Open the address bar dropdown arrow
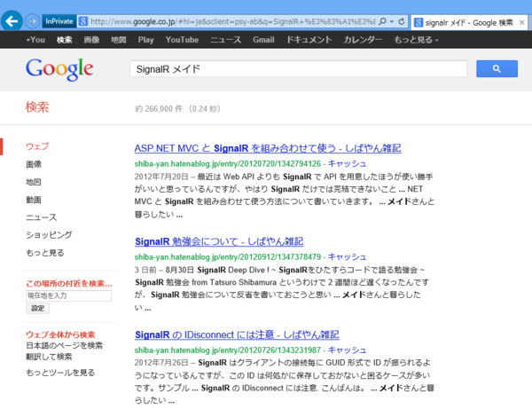This screenshot has height=409, width=532. (392, 21)
